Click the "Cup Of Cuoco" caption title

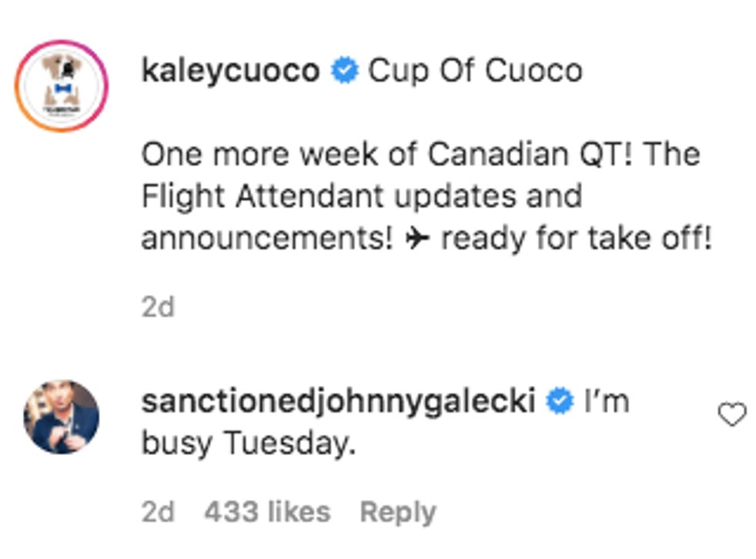[475, 71]
